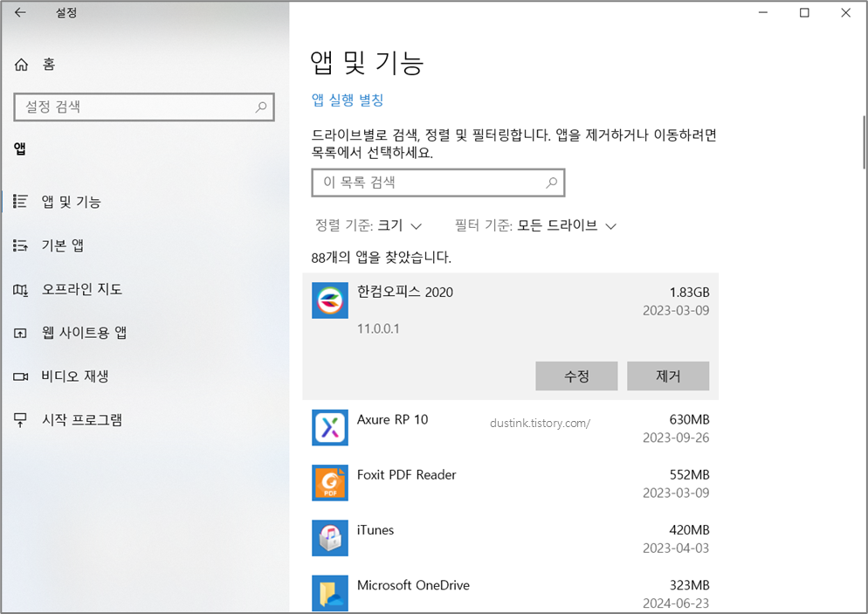
Task: Click the 420MB size value
Action: tap(689, 530)
